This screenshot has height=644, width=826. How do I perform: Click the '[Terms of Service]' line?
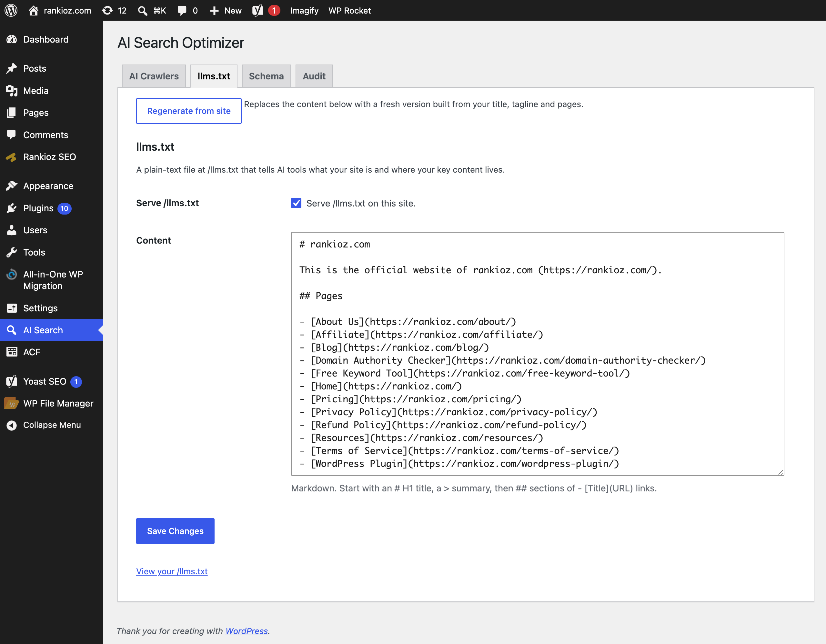pos(459,450)
